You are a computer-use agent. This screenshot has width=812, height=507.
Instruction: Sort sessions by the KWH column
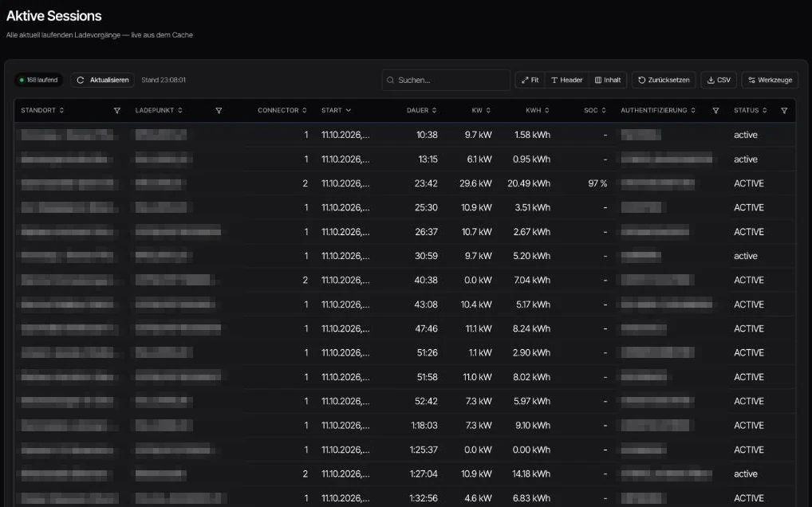tap(538, 110)
